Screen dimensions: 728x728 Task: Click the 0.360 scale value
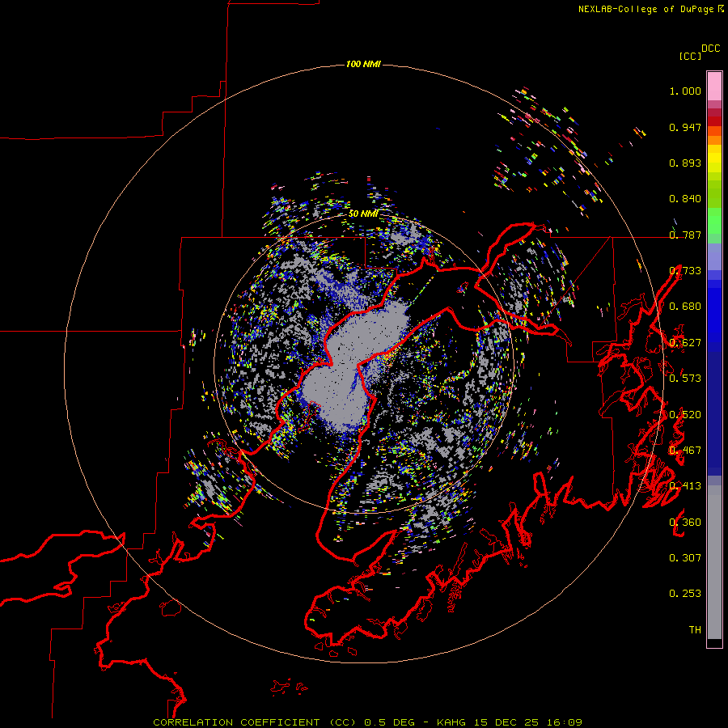[685, 523]
